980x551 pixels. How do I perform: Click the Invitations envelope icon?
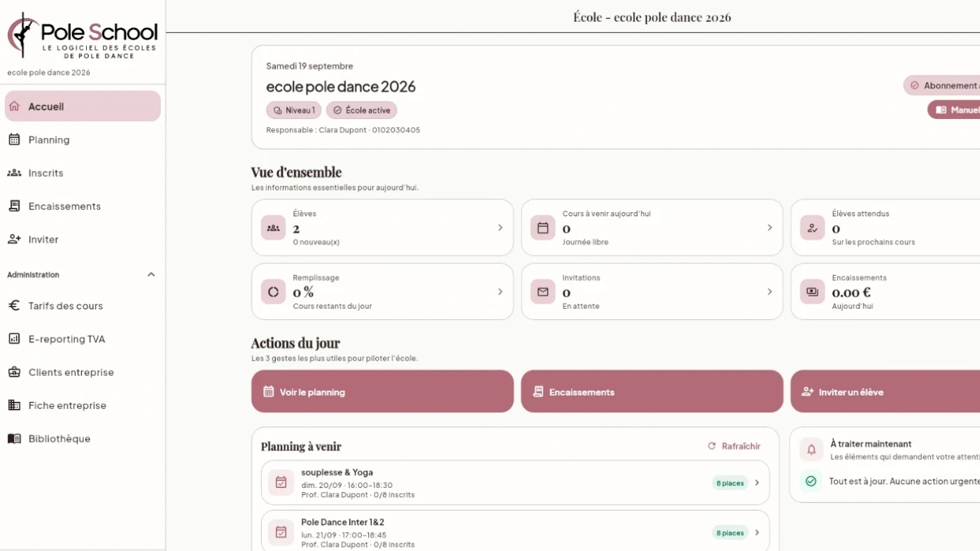pos(542,291)
